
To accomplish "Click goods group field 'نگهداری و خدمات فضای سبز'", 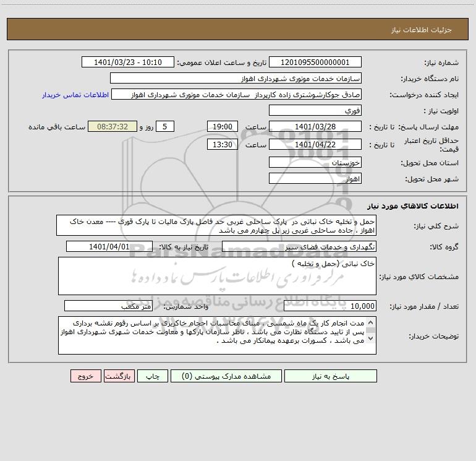I will click(299, 246).
